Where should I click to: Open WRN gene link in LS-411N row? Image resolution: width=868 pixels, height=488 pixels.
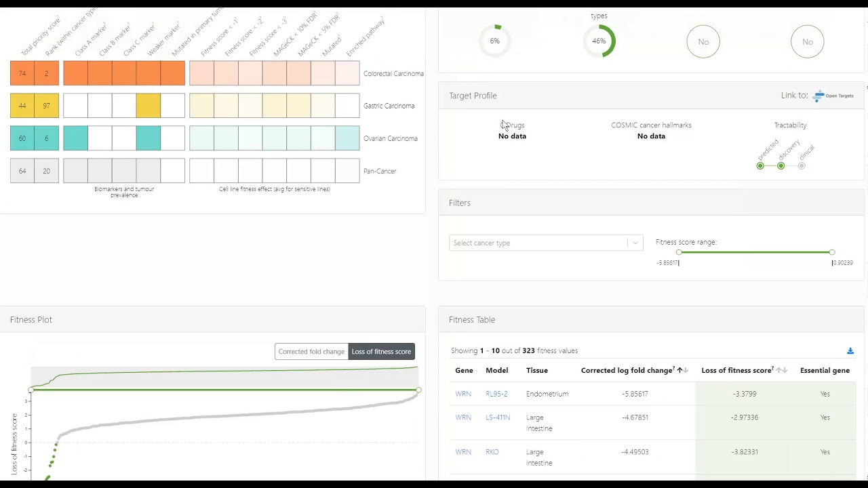pos(463,418)
